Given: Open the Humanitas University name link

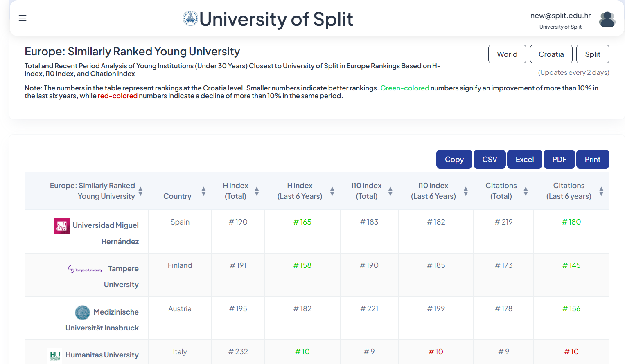Looking at the screenshot, I should click(102, 355).
